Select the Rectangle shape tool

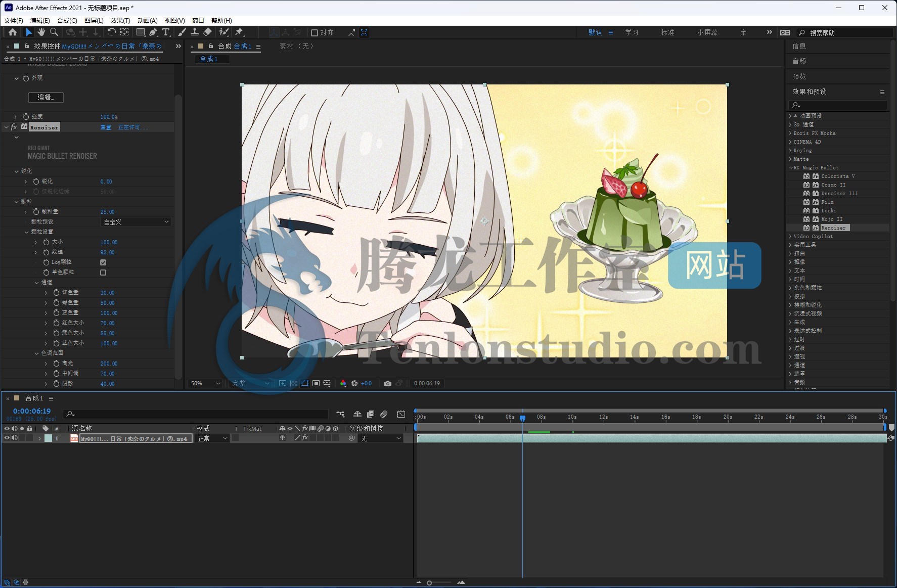click(141, 32)
